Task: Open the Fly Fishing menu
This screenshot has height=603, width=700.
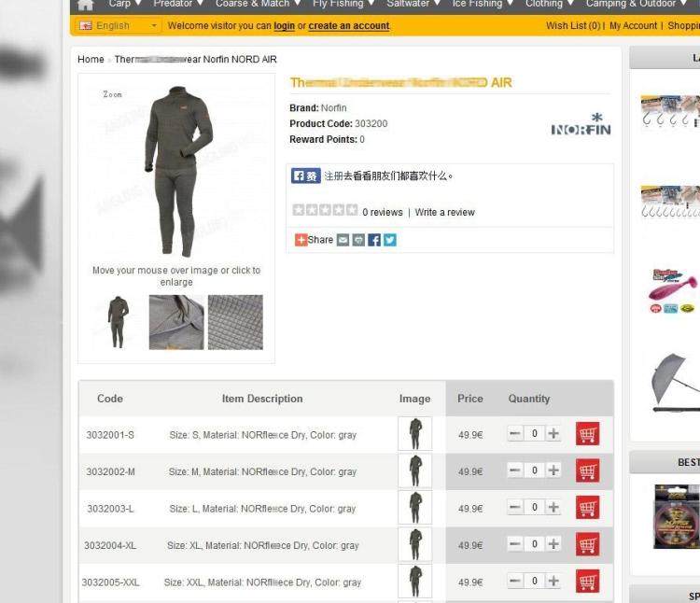Action: [343, 4]
